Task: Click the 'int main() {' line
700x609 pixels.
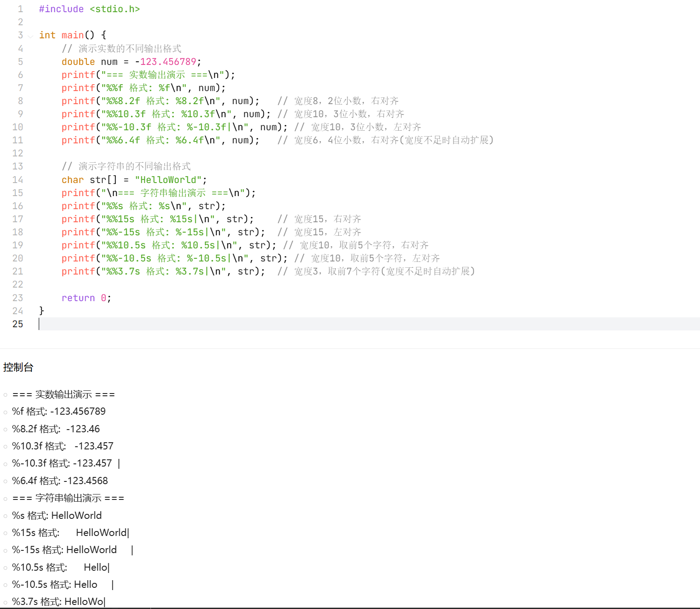Action: 73,35
